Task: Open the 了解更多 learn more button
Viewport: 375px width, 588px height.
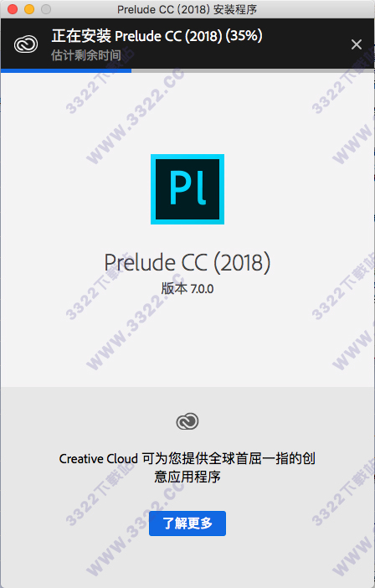Action: click(x=187, y=524)
